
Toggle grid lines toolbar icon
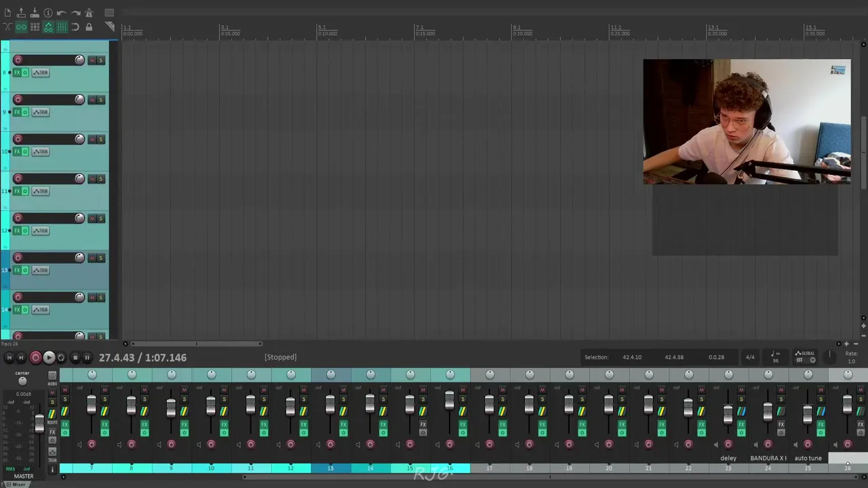pos(62,27)
